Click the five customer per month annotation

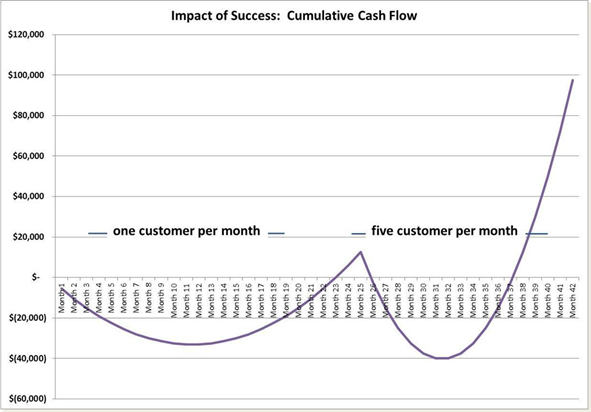(444, 231)
